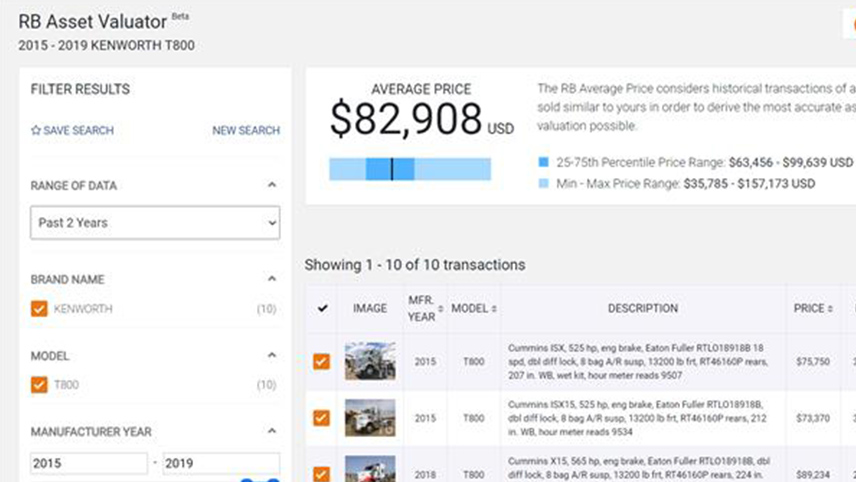The image size is (856, 482).
Task: Click the $73,370 price cell
Action: (813, 418)
